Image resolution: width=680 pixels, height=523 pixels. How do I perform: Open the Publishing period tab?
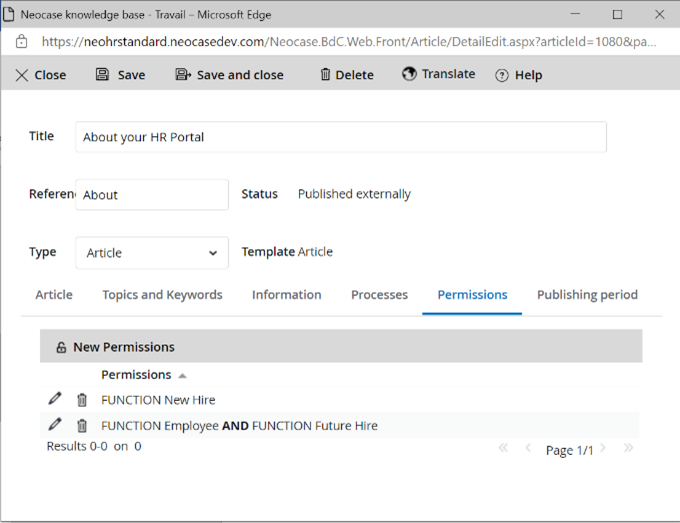pyautogui.click(x=587, y=295)
